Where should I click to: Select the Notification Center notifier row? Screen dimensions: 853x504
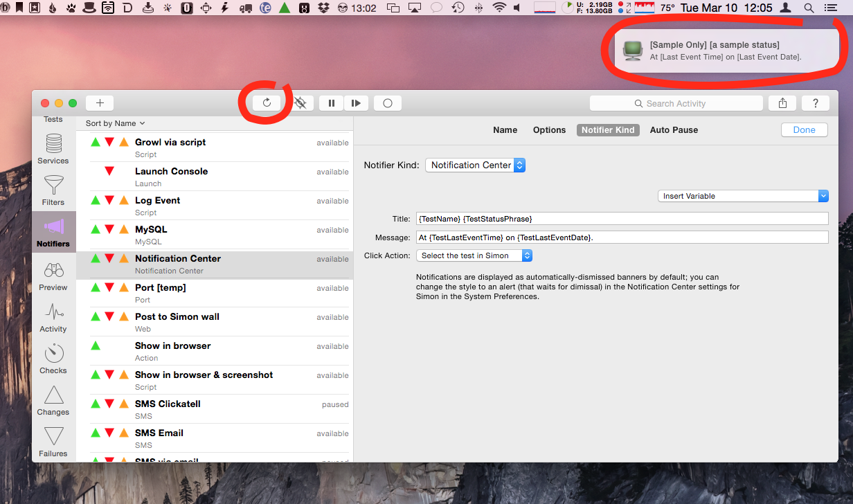[215, 264]
